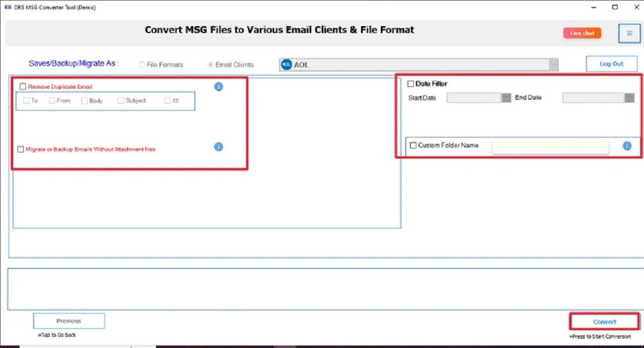This screenshot has width=644, height=348.
Task: Click the Convert button
Action: (605, 322)
